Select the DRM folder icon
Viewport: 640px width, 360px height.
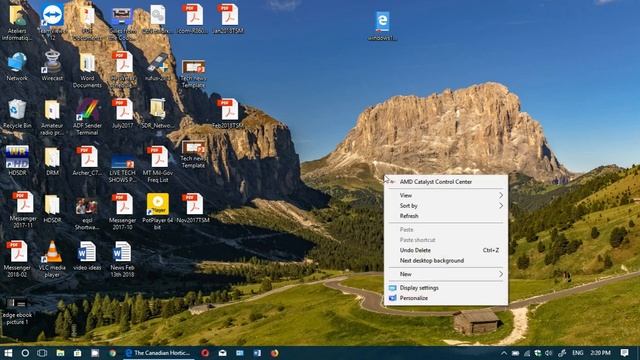pos(52,161)
